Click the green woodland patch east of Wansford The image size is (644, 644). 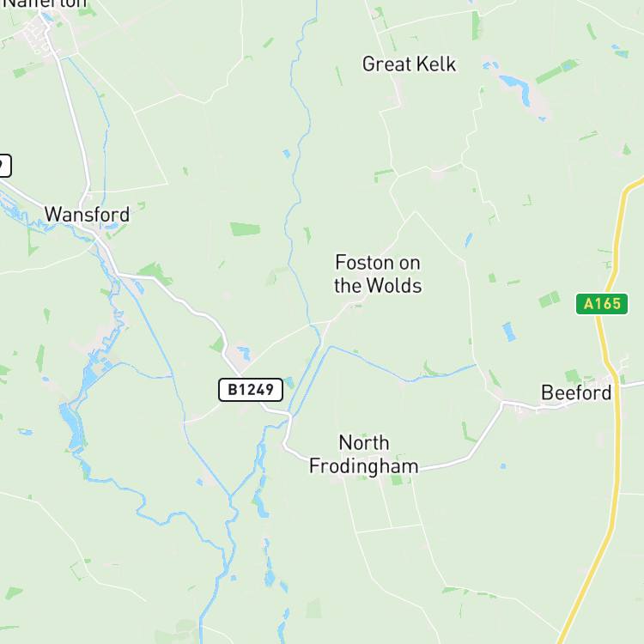[246, 229]
